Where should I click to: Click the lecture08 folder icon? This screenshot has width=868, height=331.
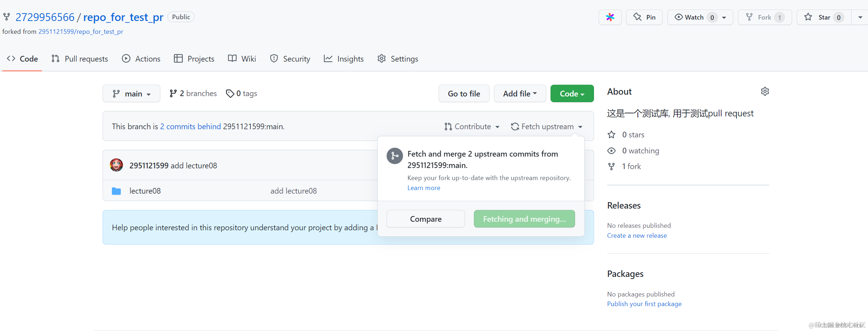[x=117, y=191]
